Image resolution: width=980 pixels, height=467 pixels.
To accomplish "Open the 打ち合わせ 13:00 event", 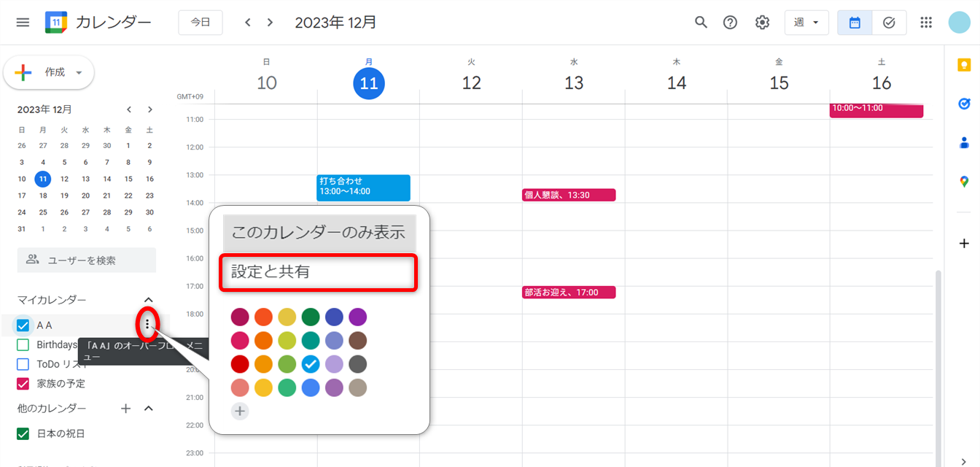I will pyautogui.click(x=364, y=187).
